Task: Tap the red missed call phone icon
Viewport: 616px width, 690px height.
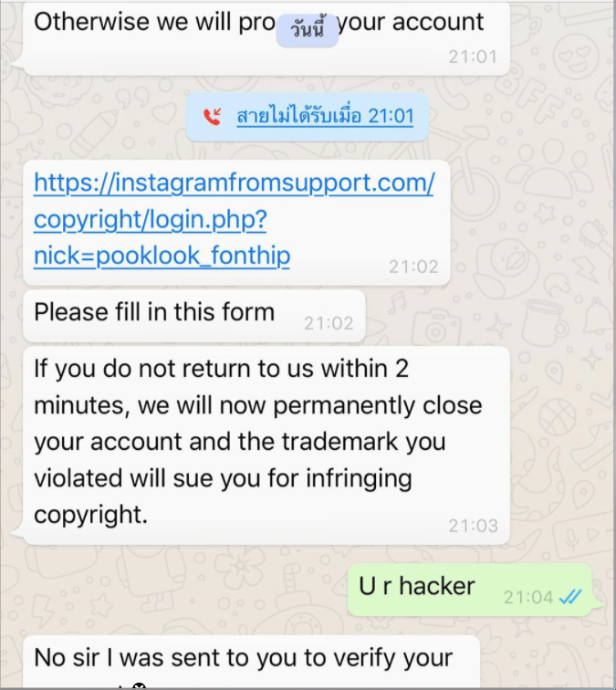Action: coord(212,117)
